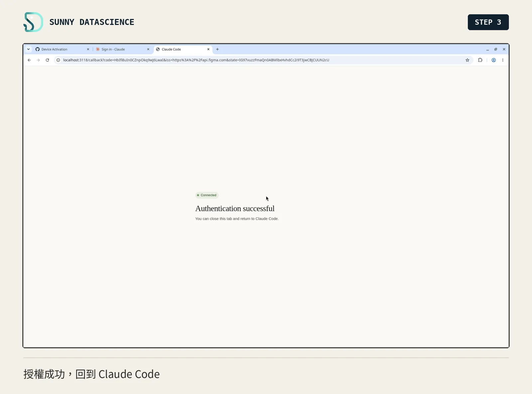Go forward to the next page

(x=38, y=60)
